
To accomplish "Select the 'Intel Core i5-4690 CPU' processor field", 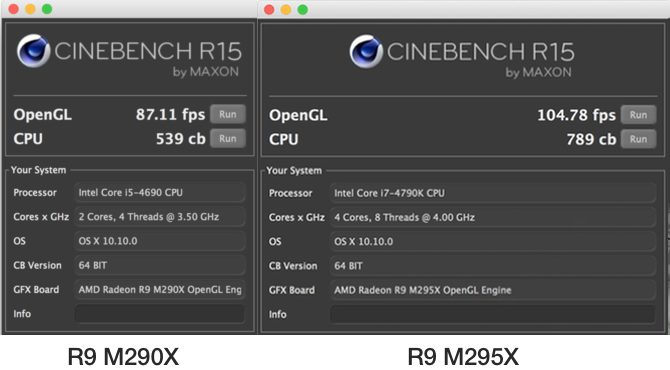I will [x=160, y=193].
